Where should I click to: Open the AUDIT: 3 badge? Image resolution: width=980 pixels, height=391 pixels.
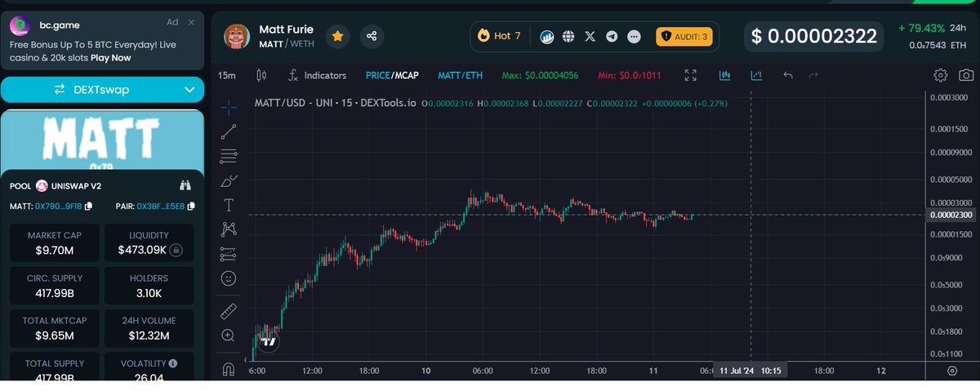click(684, 37)
